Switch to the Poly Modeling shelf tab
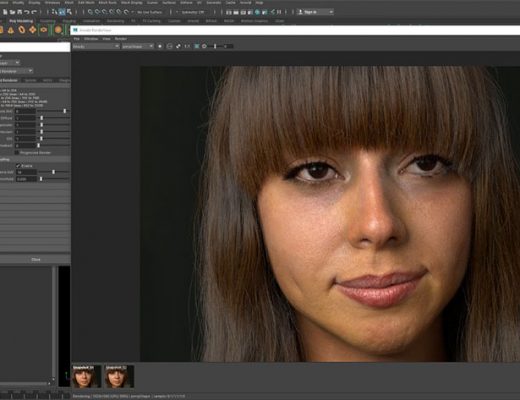This screenshot has width=520, height=400. point(21,21)
